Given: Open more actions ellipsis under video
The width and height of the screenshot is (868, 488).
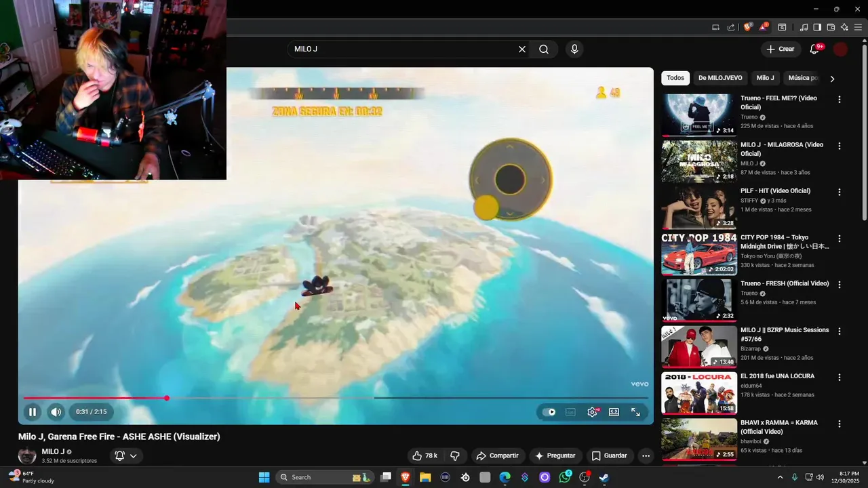Looking at the screenshot, I should (646, 455).
